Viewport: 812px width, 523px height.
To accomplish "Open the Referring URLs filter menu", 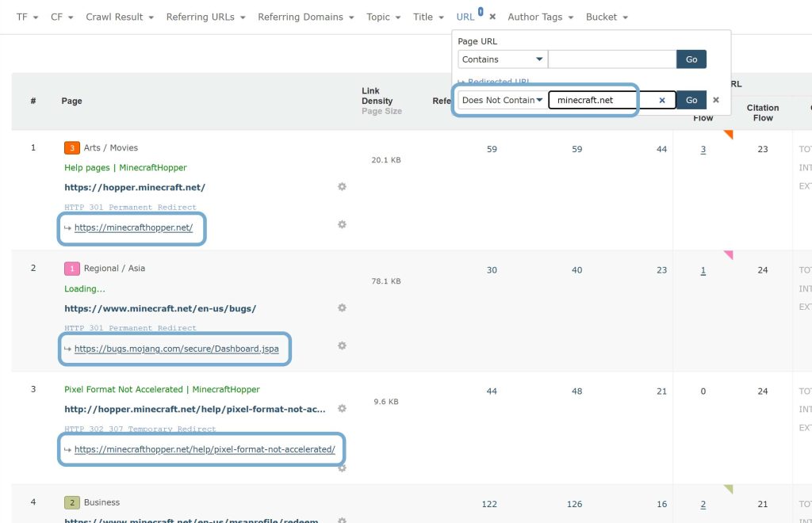I will [205, 17].
